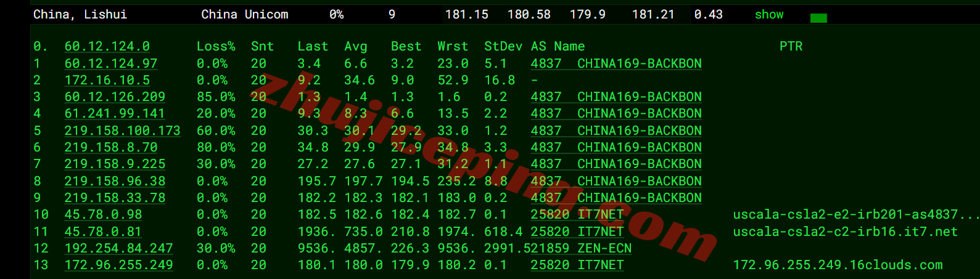Click the green status bar indicator
This screenshot has width=980, height=279.
coord(818,18)
